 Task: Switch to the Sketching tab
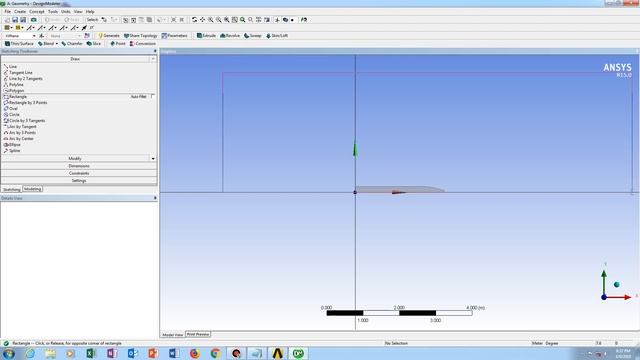tap(11, 189)
